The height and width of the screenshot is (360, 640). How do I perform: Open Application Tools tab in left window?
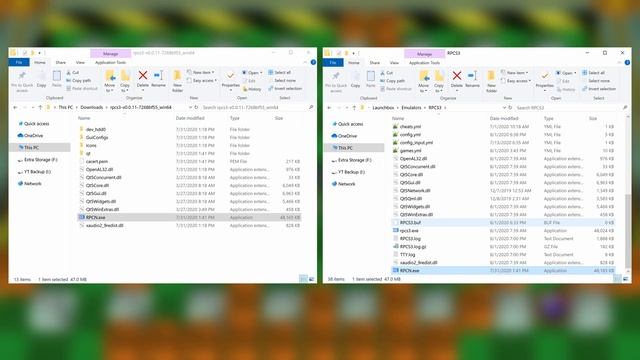(110, 62)
